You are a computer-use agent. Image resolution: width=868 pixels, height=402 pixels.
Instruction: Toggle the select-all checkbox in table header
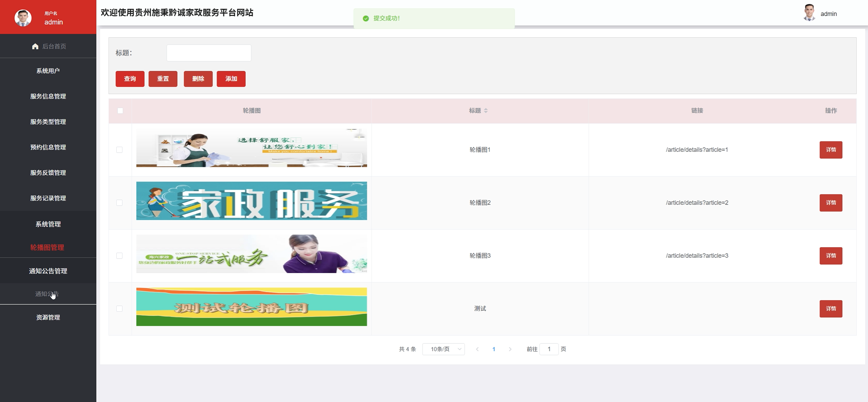tap(120, 111)
